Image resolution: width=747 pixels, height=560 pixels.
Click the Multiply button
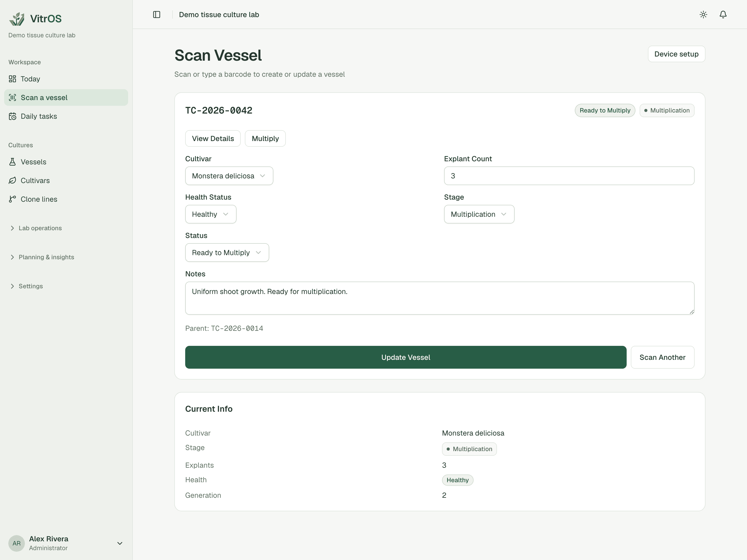[265, 138]
